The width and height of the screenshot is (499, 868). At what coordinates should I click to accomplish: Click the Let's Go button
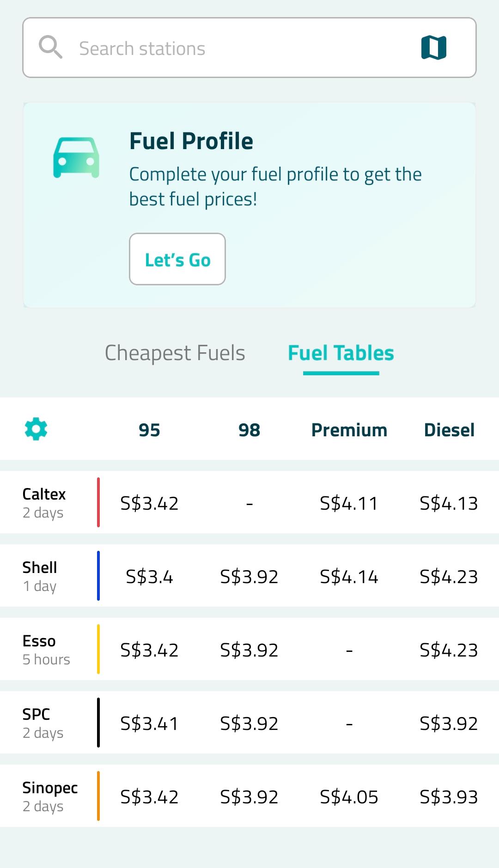[177, 259]
